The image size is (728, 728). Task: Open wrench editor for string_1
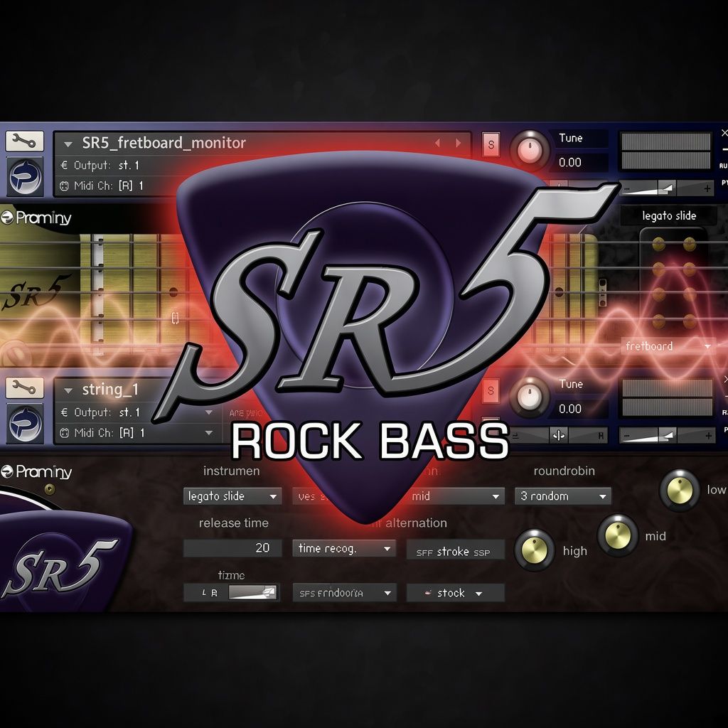click(x=25, y=387)
